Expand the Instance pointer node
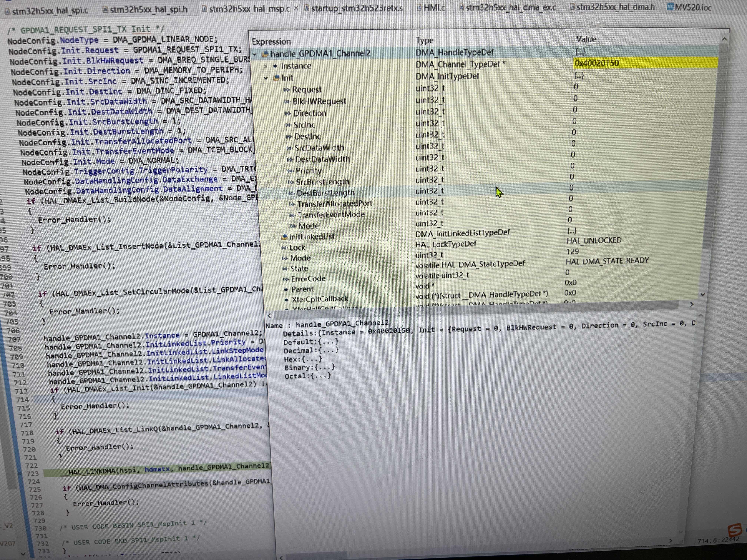The image size is (747, 560). point(265,66)
